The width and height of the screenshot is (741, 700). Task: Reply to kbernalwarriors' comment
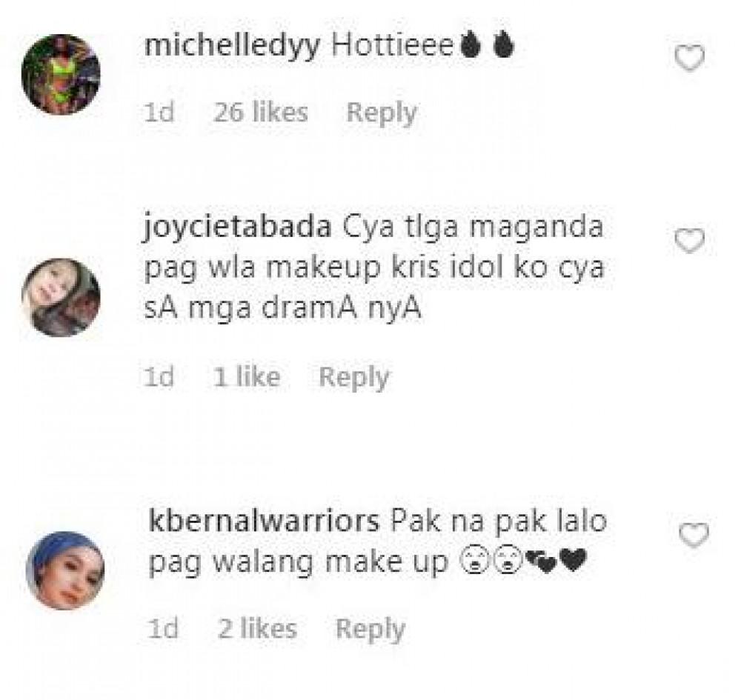point(370,629)
